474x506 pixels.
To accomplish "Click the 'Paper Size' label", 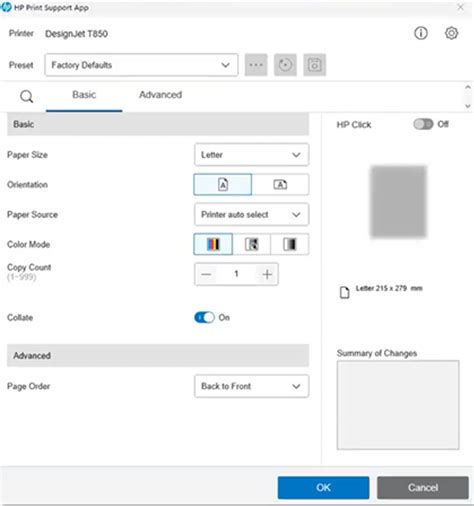I will (27, 155).
